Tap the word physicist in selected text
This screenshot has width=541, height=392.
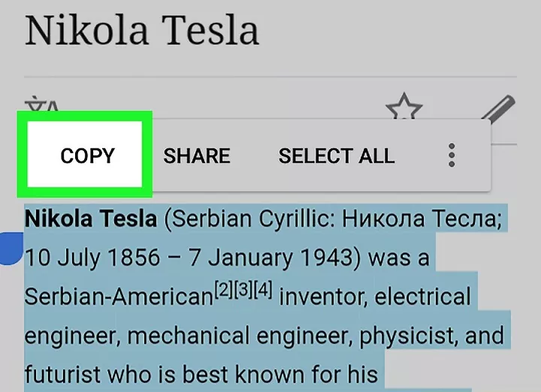[x=408, y=336]
